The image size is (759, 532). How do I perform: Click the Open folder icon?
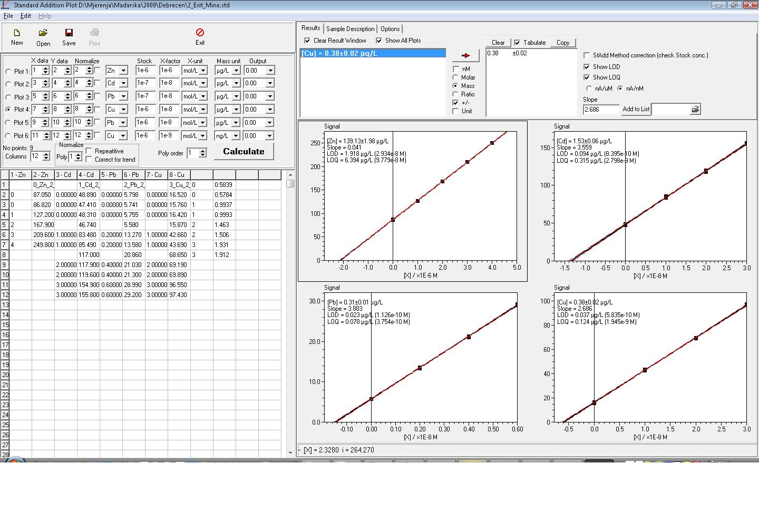click(43, 33)
